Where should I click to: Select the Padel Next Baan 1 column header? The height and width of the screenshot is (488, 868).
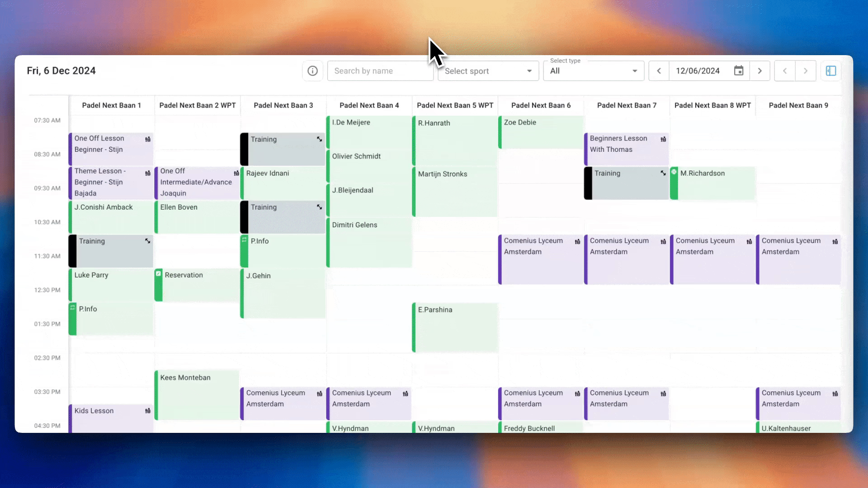coord(111,105)
